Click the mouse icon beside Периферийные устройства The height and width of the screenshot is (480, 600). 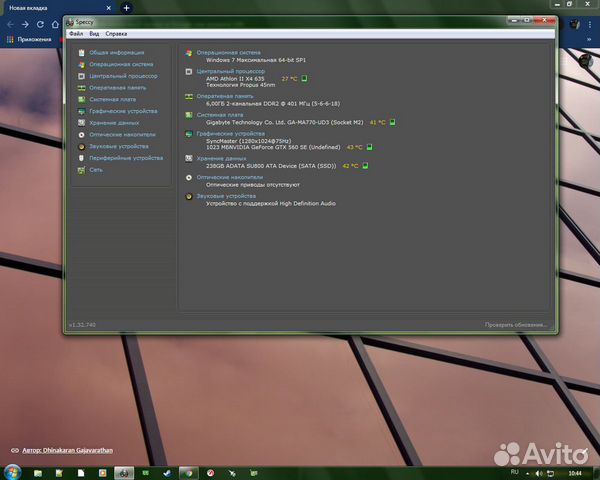point(82,158)
